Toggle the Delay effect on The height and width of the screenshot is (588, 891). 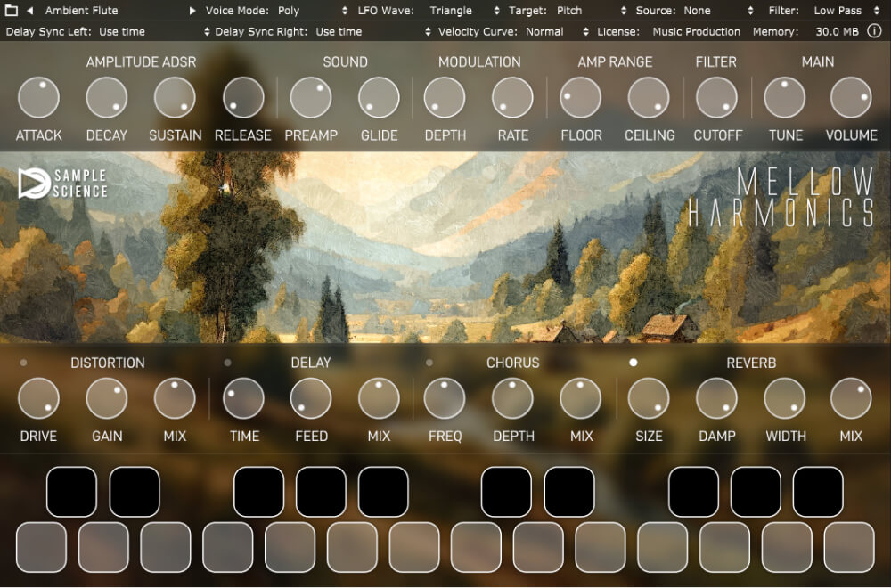point(227,363)
